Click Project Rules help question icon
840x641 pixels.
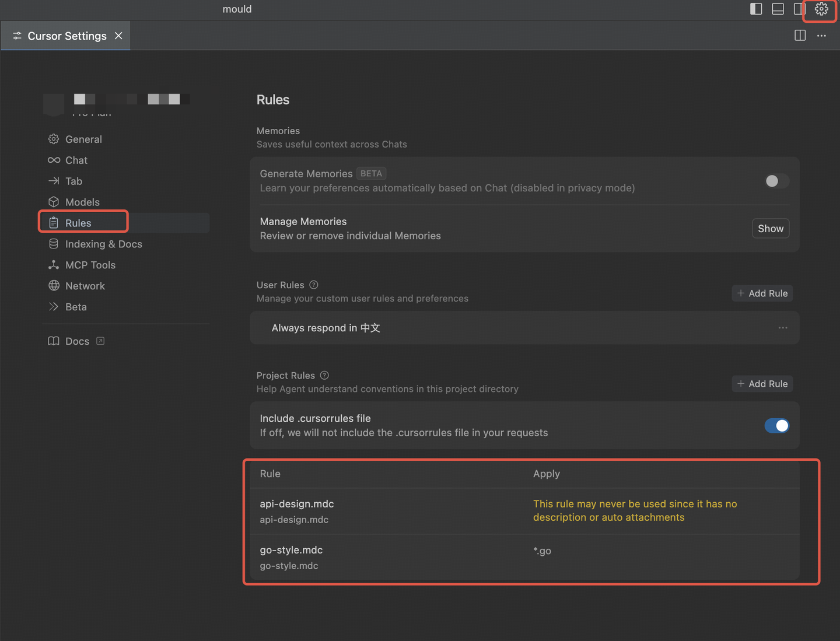324,375
